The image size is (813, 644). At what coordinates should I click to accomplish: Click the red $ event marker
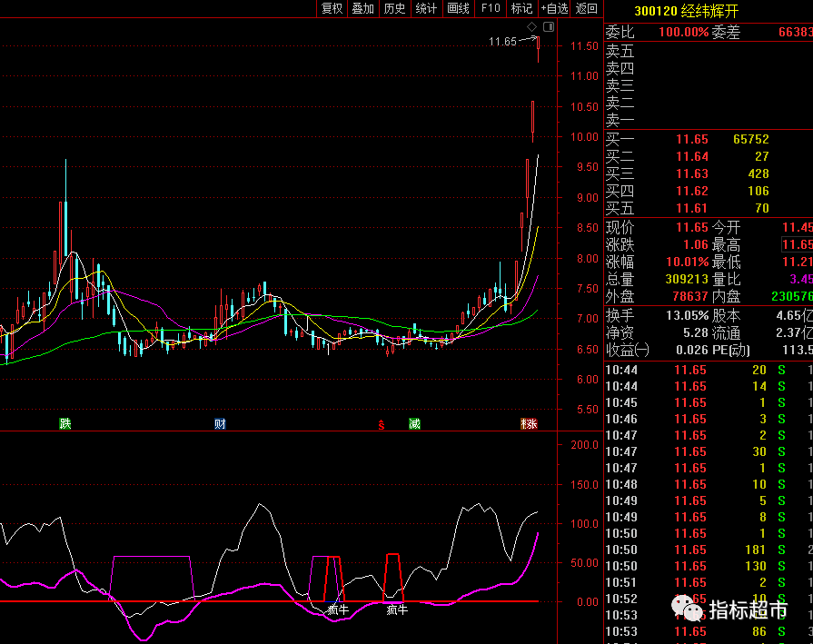point(382,424)
